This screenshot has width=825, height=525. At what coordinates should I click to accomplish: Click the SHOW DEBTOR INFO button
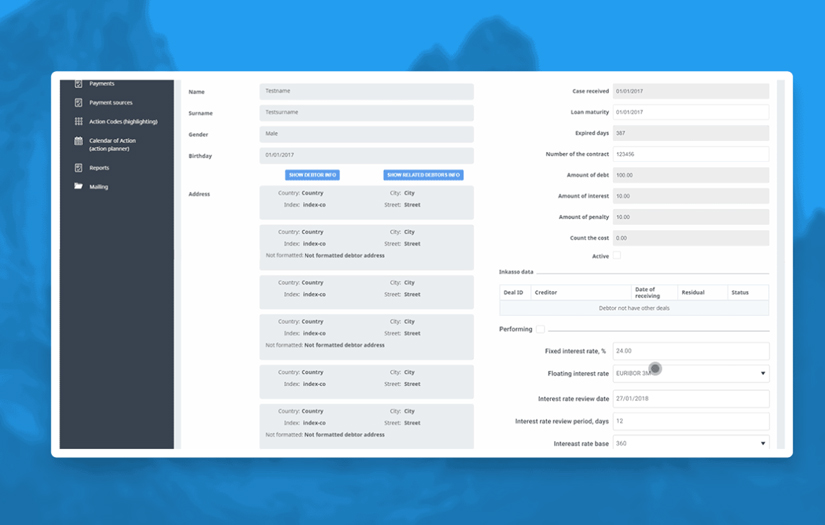click(313, 175)
